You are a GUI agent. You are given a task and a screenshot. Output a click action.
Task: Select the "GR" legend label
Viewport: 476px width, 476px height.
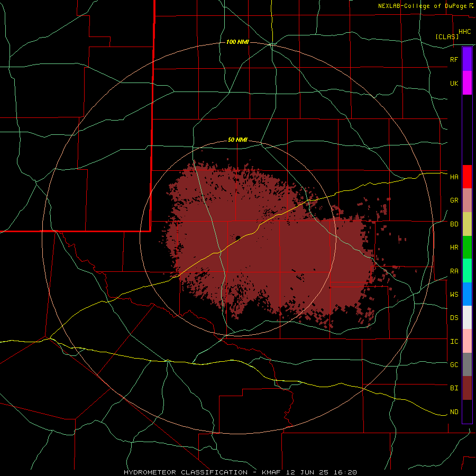[454, 200]
